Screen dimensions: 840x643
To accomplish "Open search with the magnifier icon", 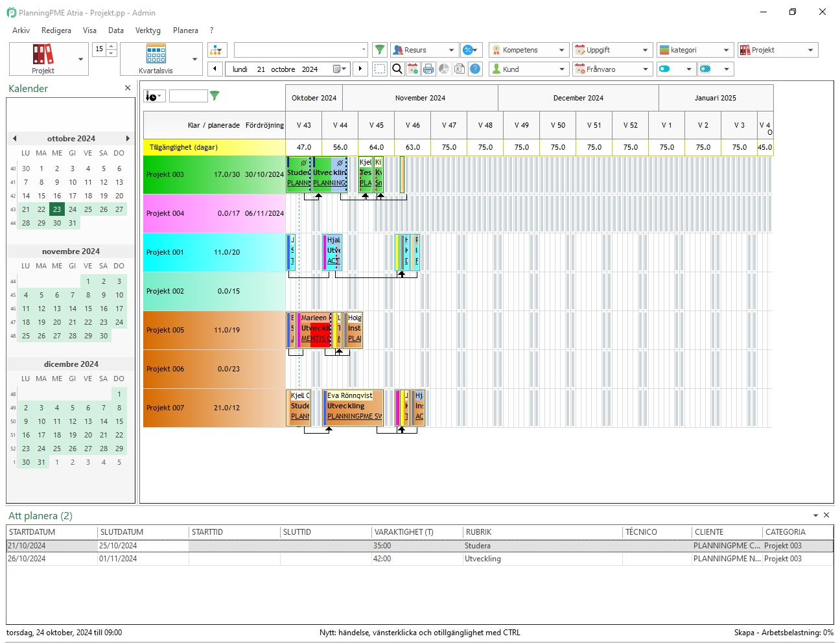I will pyautogui.click(x=397, y=69).
